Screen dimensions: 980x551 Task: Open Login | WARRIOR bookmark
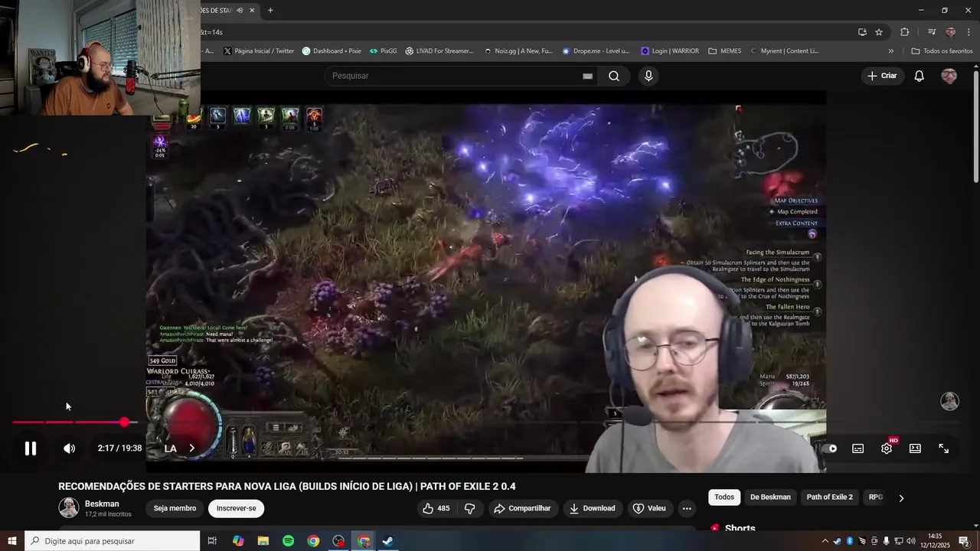coord(670,51)
